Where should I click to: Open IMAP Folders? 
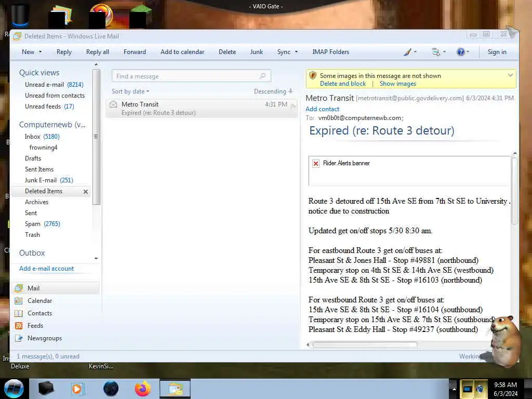click(330, 52)
